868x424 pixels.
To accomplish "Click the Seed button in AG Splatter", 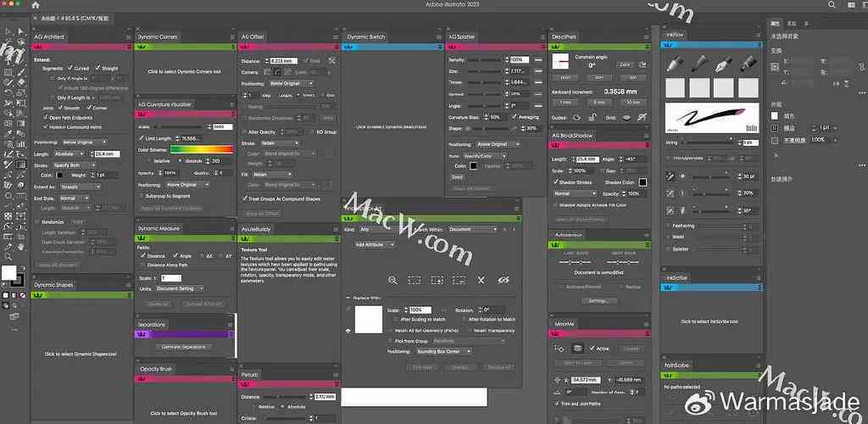I will pyautogui.click(x=457, y=177).
